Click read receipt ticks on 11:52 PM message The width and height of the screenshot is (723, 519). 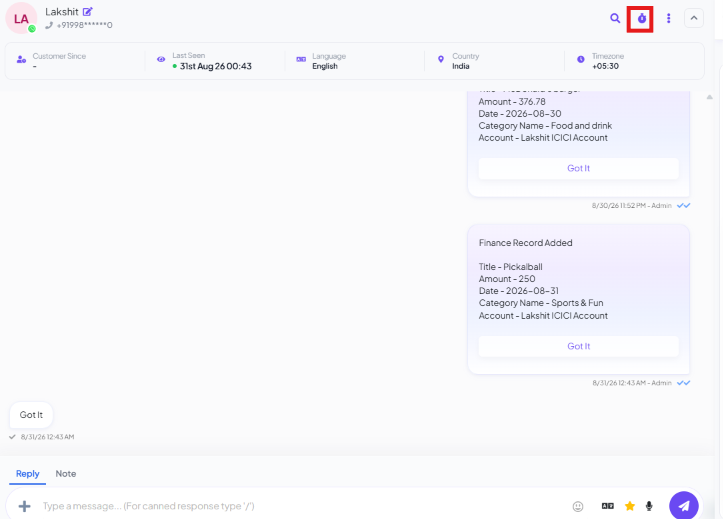coord(683,206)
